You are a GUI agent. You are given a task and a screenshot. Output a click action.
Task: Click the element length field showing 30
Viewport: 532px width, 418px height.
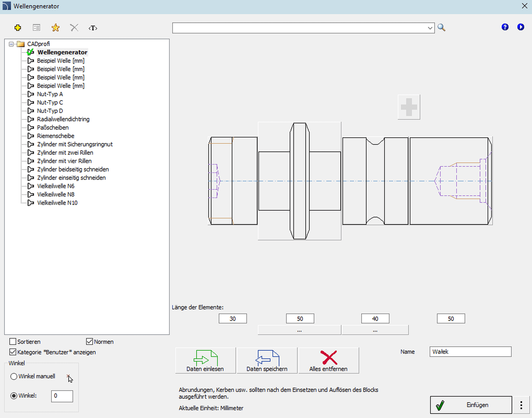233,319
